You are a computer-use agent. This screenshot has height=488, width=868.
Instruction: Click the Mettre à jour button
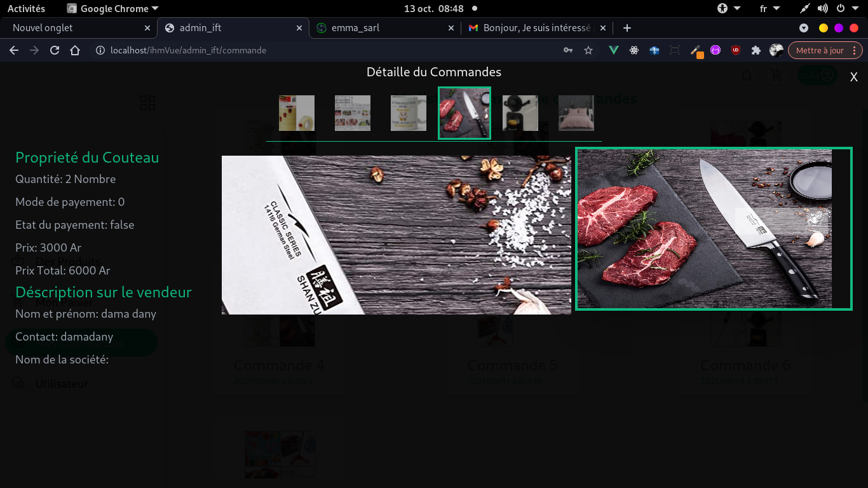[x=825, y=50]
